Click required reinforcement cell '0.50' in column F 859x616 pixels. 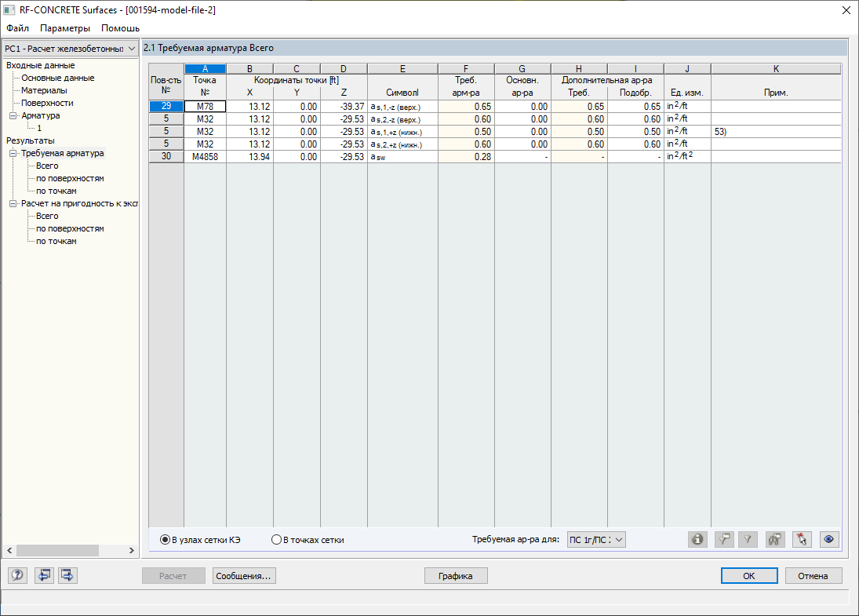(x=466, y=132)
